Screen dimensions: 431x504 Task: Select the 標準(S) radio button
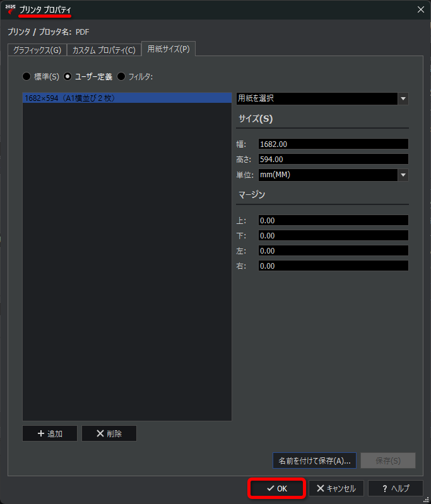[x=27, y=77]
